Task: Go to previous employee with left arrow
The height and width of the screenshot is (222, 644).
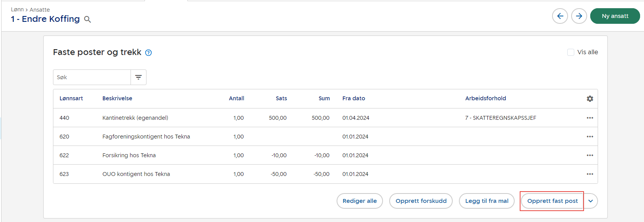Action: [x=560, y=16]
